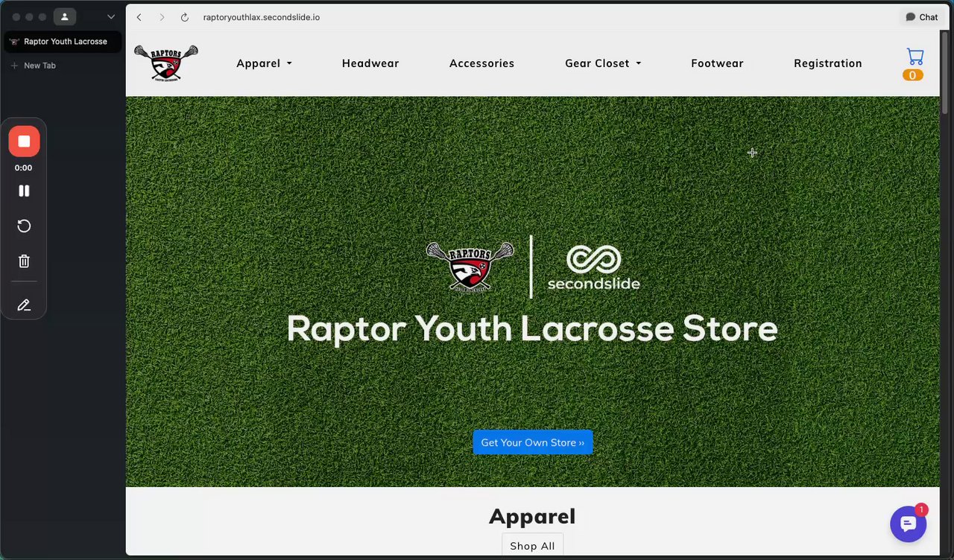Go forward with the browser forward arrow

pyautogui.click(x=162, y=17)
